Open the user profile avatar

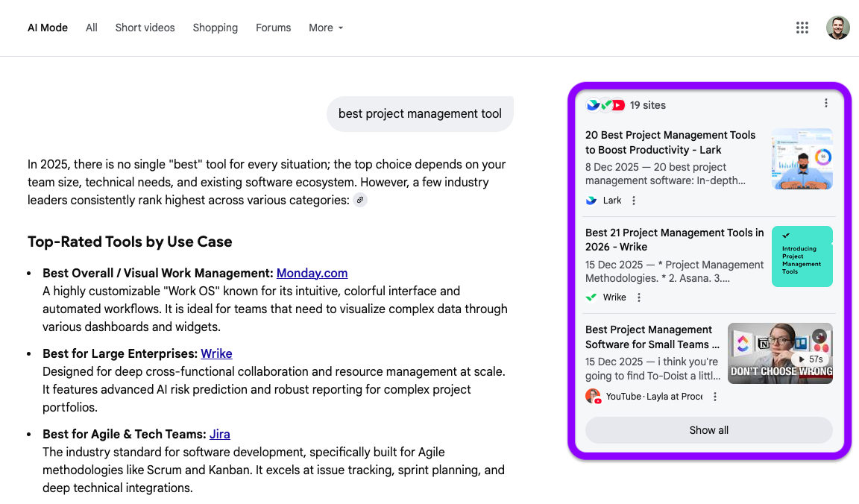837,28
